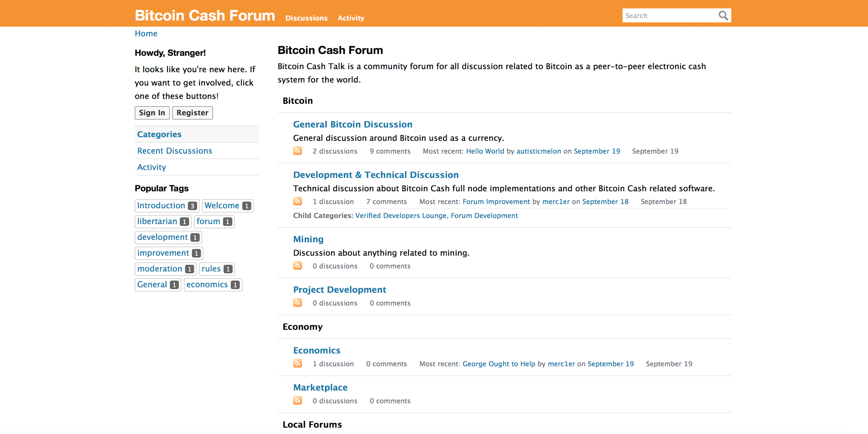Click the RSS icon next to Project Development

tap(298, 303)
